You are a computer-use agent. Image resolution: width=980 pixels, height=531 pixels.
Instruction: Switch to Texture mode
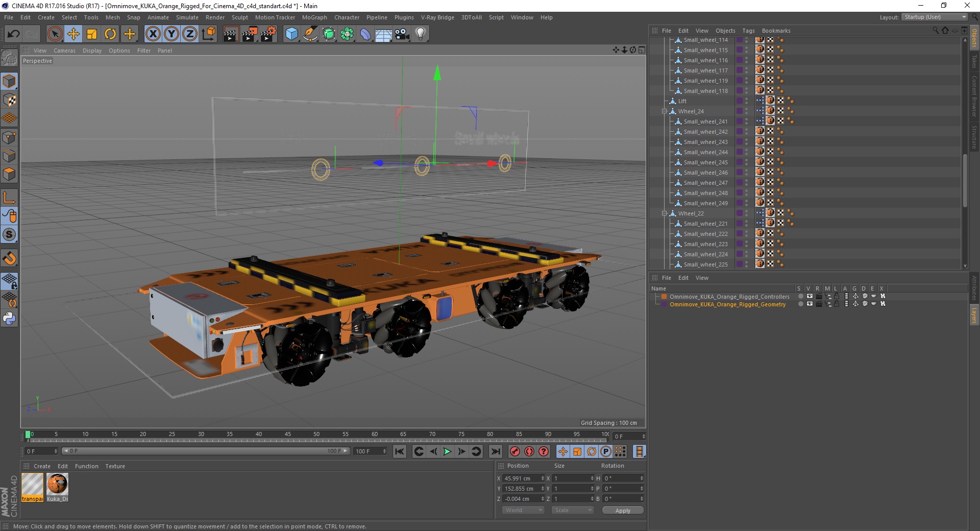9,100
